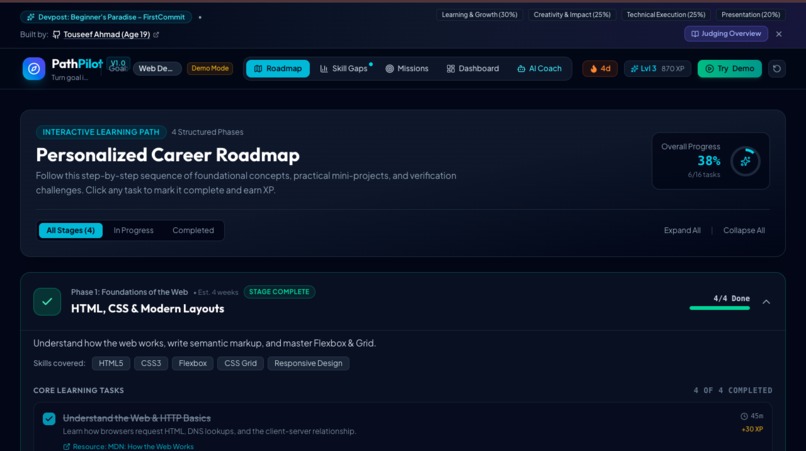Click the 45m clock duration icon
Screen dimensions: 806x451
(744, 416)
